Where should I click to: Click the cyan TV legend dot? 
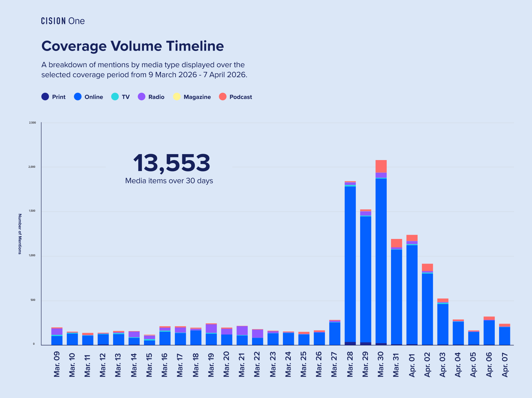pyautogui.click(x=115, y=97)
